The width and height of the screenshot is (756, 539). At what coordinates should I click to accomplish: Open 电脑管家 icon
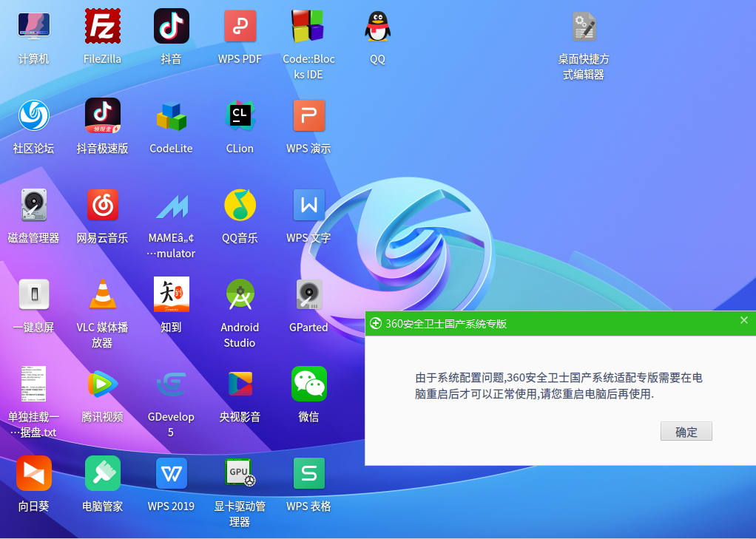pyautogui.click(x=102, y=473)
